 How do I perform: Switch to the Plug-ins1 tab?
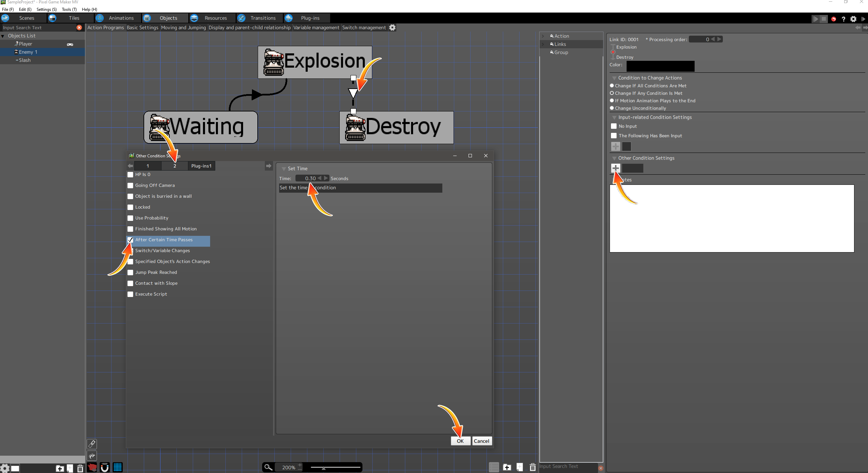pyautogui.click(x=201, y=166)
